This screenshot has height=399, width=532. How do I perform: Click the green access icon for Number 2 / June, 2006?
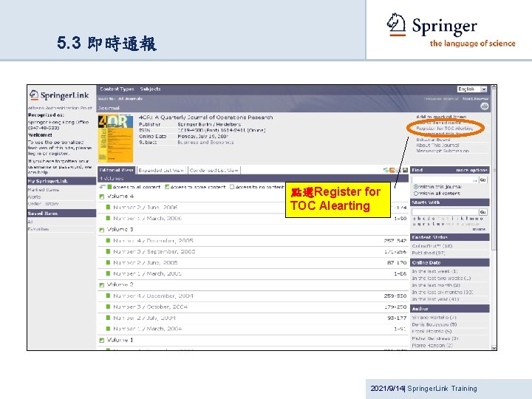coord(108,207)
